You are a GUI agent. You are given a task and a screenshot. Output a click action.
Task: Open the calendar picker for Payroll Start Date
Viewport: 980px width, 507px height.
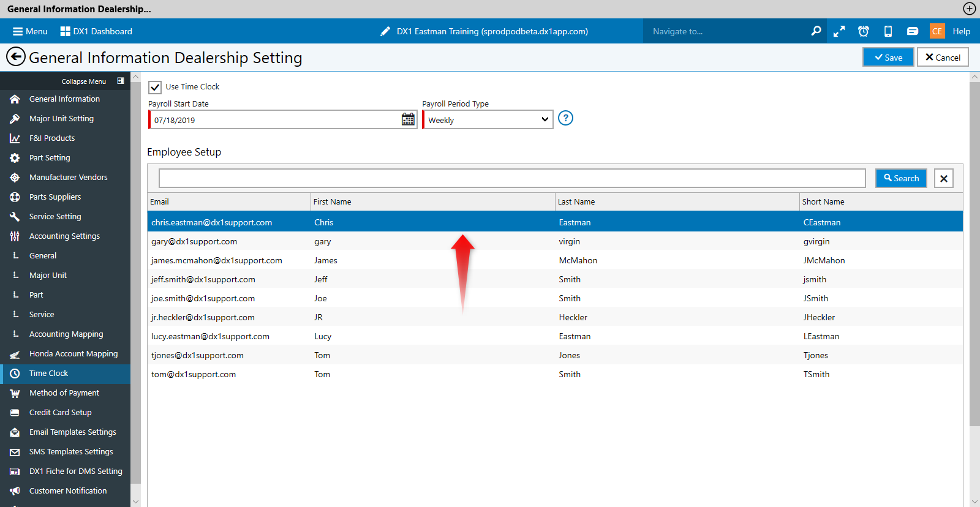(x=408, y=119)
